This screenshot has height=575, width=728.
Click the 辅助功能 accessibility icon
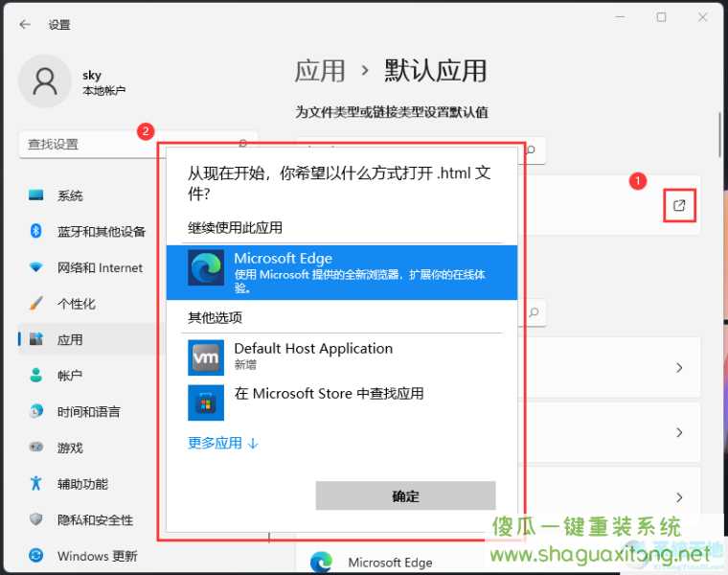pyautogui.click(x=35, y=483)
